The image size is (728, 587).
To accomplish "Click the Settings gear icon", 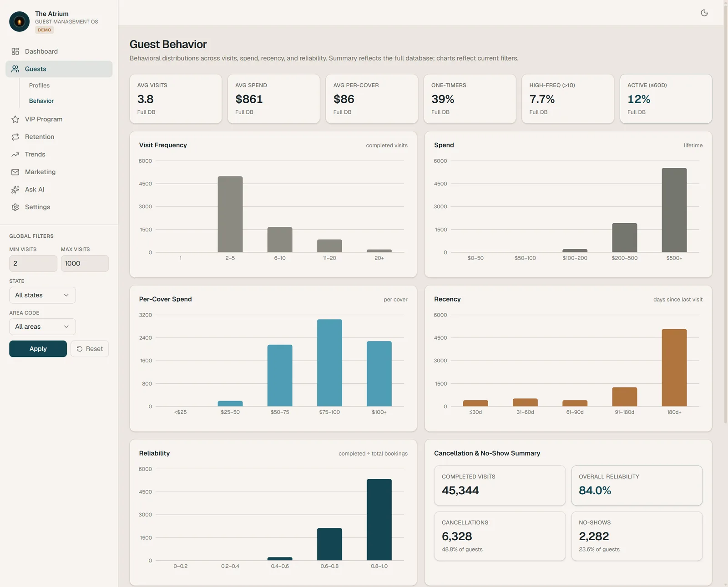I will point(15,207).
